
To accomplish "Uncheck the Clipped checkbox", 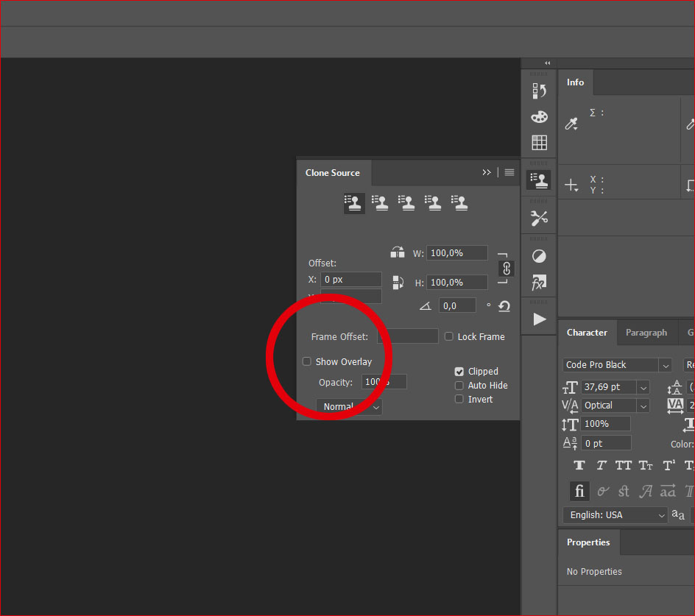I will click(x=459, y=372).
